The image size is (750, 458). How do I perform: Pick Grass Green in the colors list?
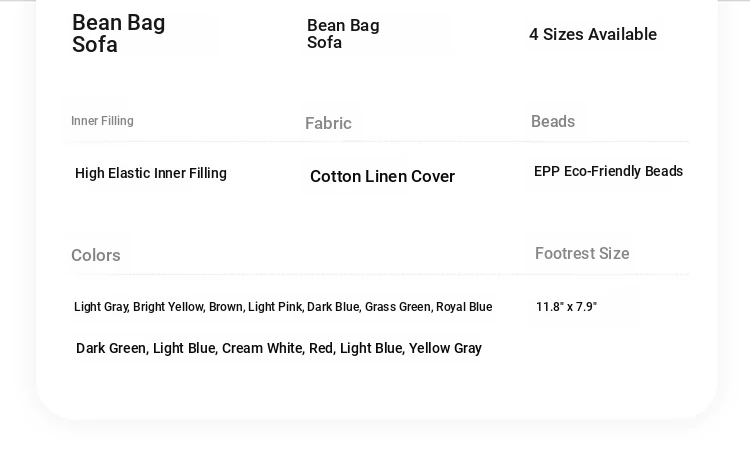pyautogui.click(x=397, y=307)
